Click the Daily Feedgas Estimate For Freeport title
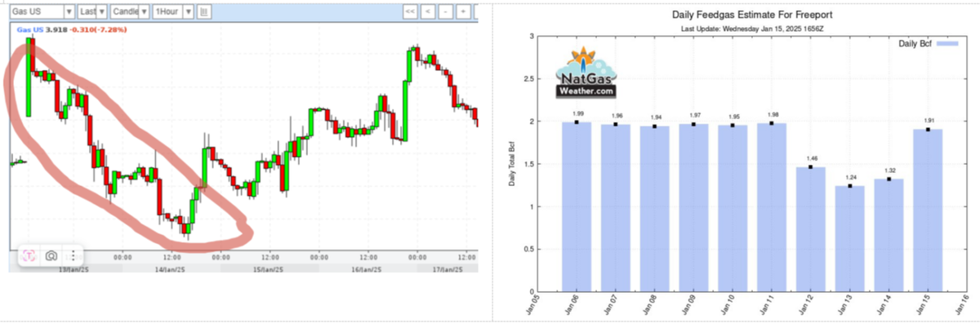This screenshot has height=328, width=980. coord(751,15)
